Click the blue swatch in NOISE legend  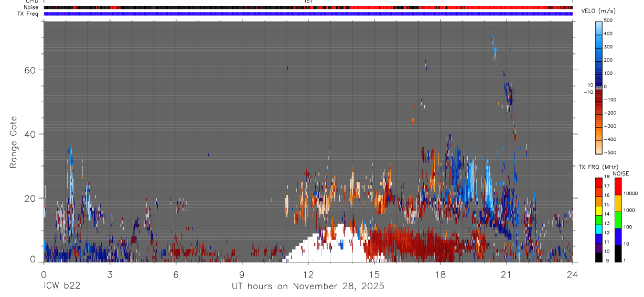pos(618,236)
